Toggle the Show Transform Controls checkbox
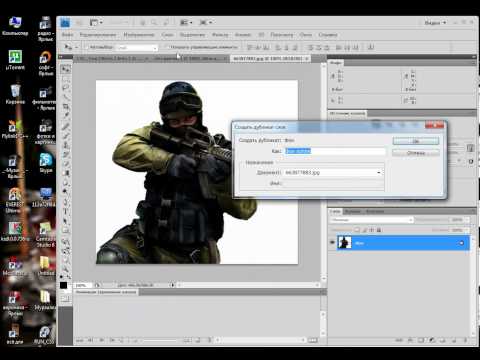Image resolution: width=480 pixels, height=360 pixels. pyautogui.click(x=166, y=47)
